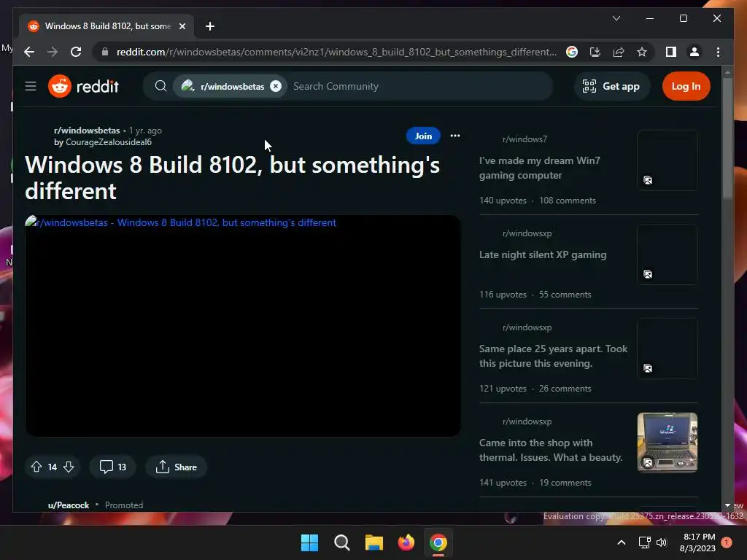
Task: Open a new Chrome tab
Action: pos(209,26)
